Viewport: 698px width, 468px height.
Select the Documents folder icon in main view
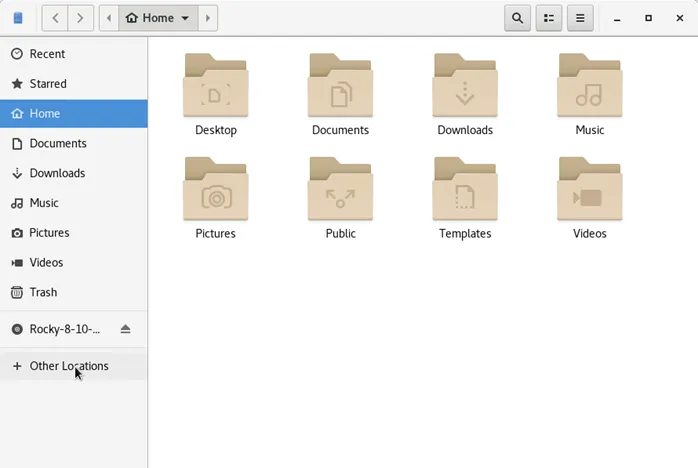[341, 85]
